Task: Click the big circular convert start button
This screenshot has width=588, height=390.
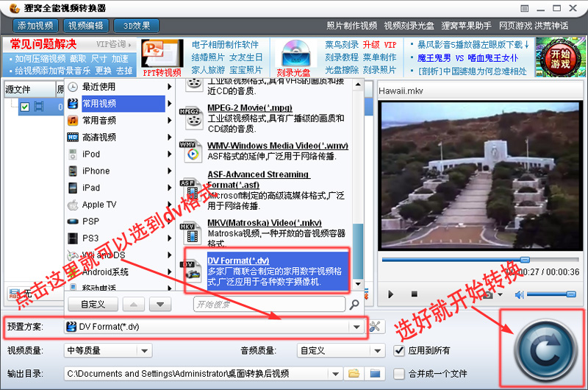Action: pos(545,350)
